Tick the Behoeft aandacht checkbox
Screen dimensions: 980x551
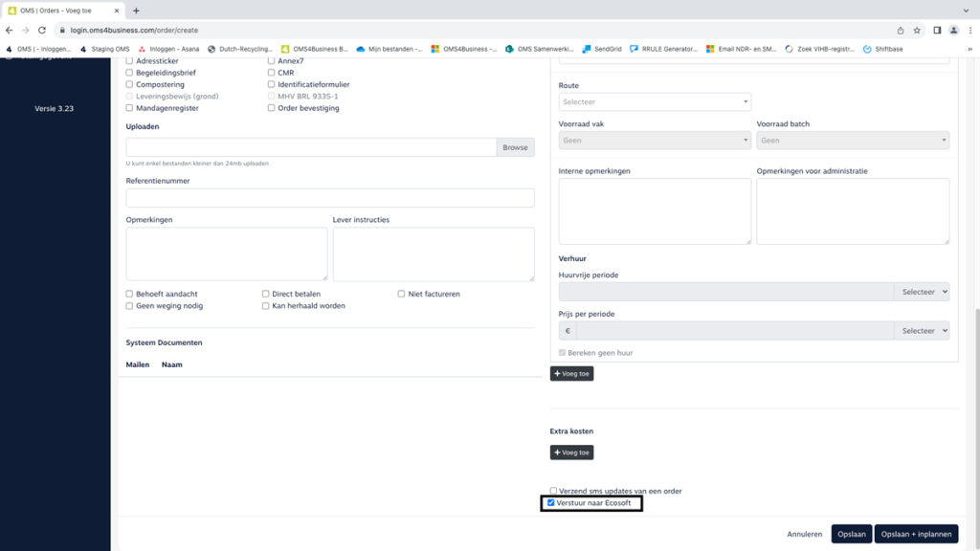(130, 294)
